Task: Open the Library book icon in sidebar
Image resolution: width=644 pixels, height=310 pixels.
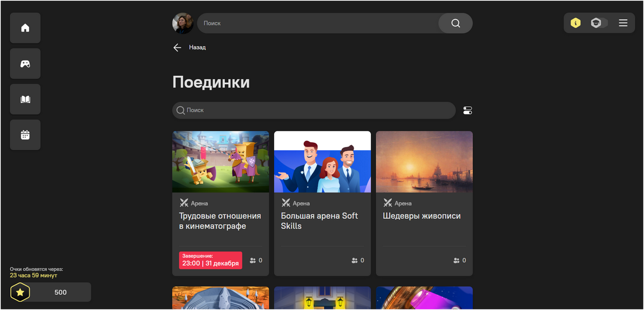Action: tap(25, 99)
